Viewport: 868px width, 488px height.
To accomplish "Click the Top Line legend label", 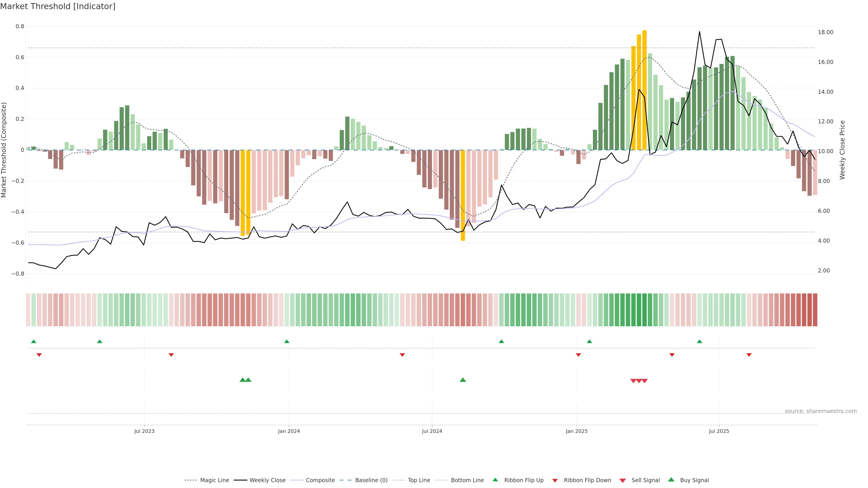I will [x=419, y=480].
